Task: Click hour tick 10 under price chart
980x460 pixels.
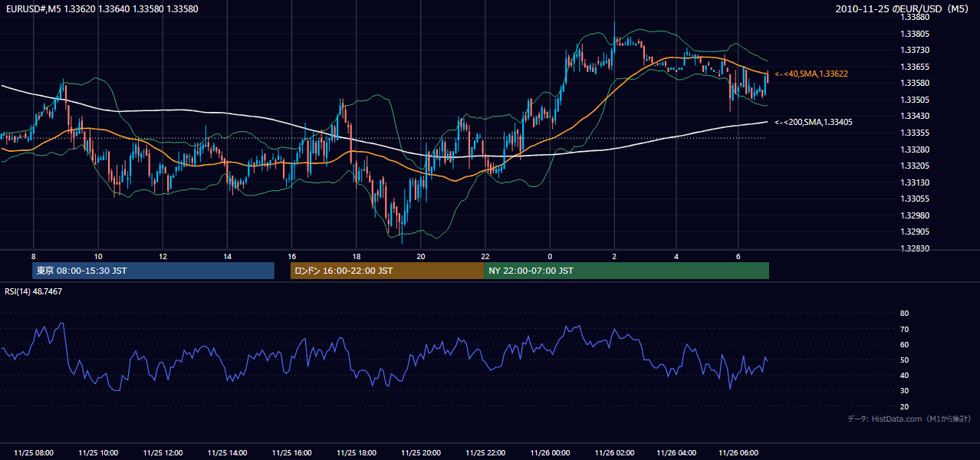Action: 98,255
